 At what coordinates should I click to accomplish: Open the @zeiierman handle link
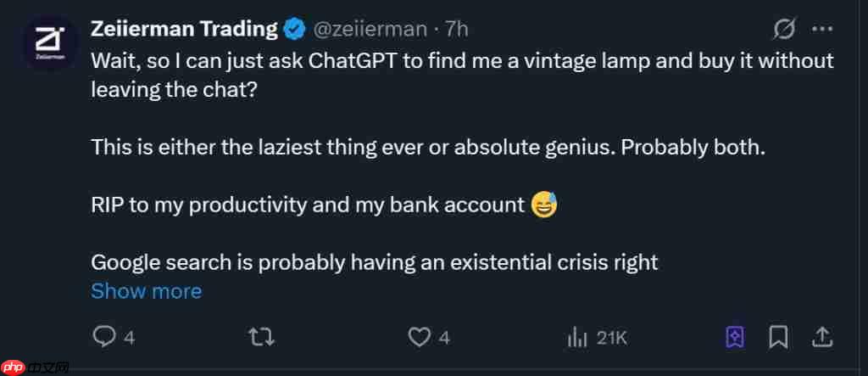point(370,30)
